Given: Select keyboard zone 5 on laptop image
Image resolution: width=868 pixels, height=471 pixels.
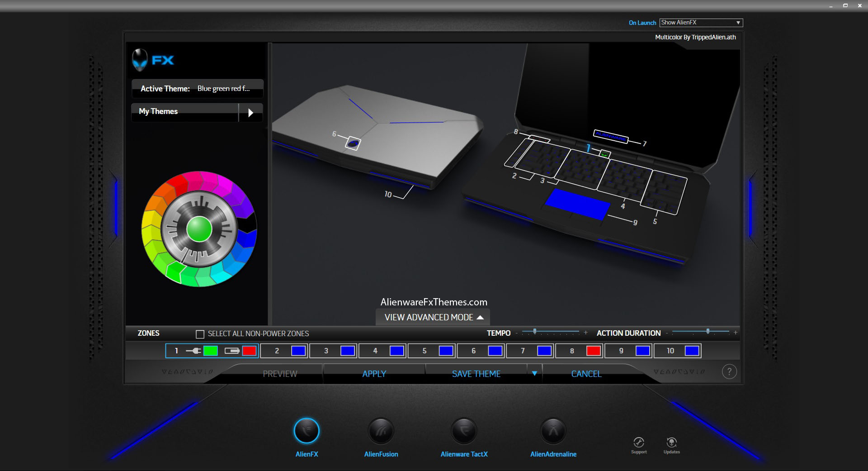Looking at the screenshot, I should point(664,193).
